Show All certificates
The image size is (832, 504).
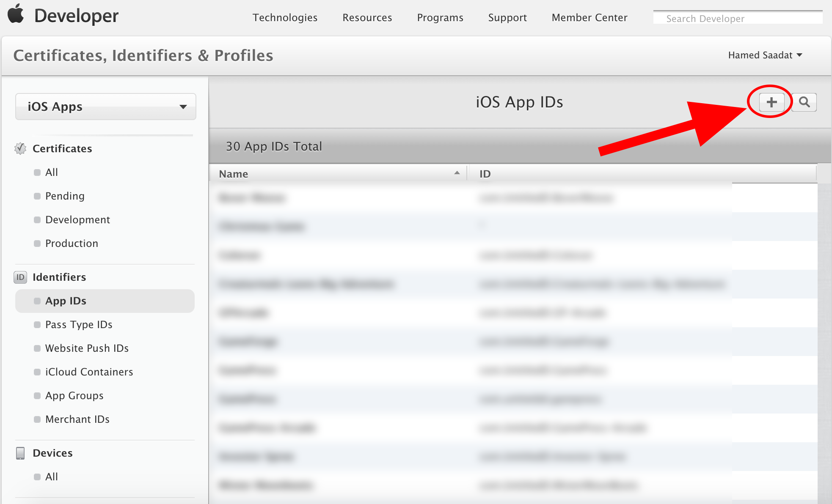click(52, 173)
